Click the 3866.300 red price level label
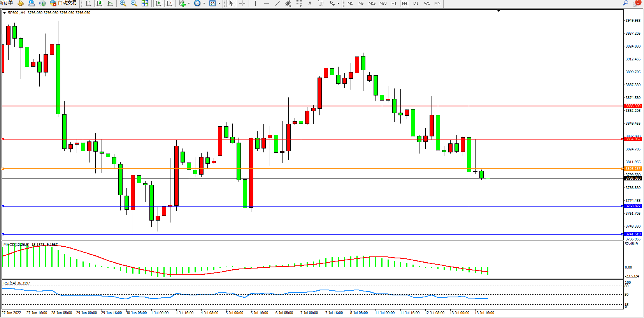Image resolution: width=644 pixels, height=318 pixels. (x=633, y=106)
